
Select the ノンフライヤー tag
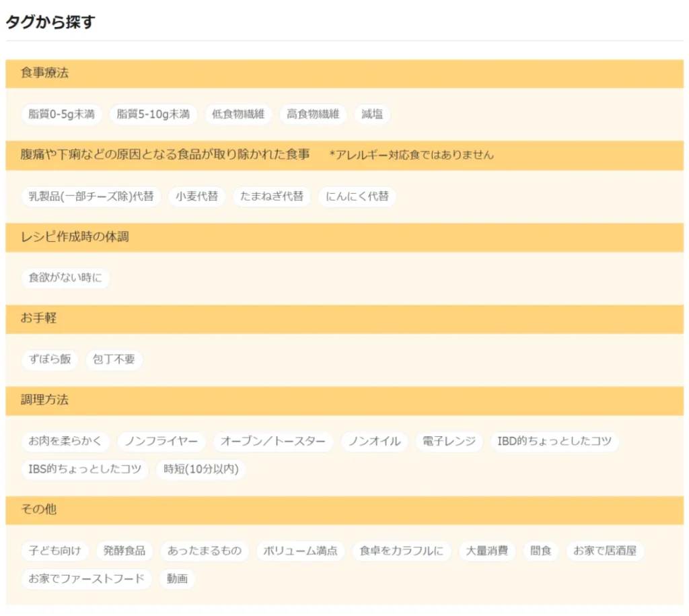pyautogui.click(x=161, y=442)
